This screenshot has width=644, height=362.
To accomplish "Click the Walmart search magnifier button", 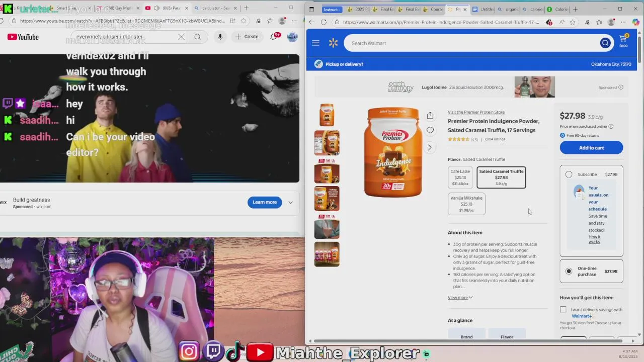I will tap(605, 43).
